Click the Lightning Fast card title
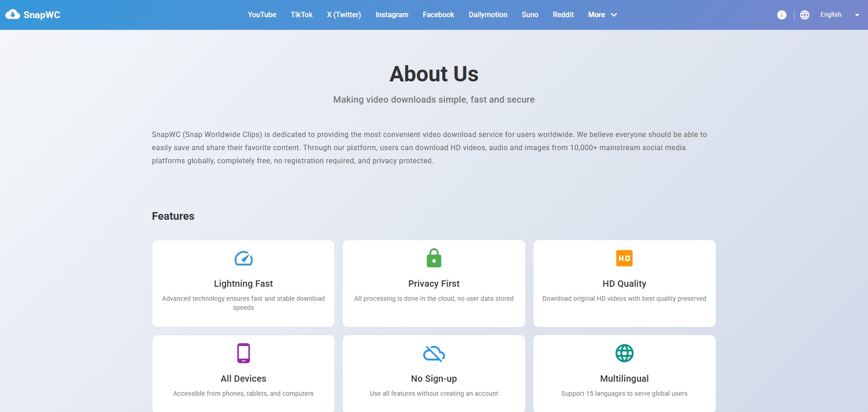This screenshot has width=868, height=412. click(243, 284)
